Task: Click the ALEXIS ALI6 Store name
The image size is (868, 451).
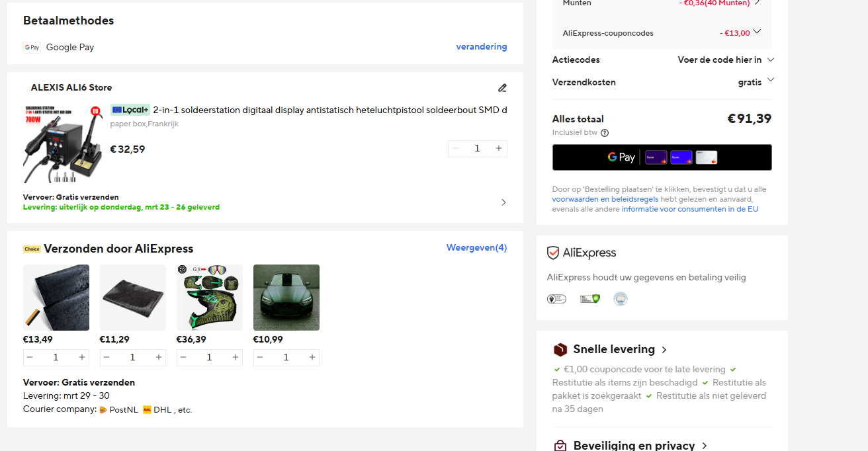Action: pos(71,87)
